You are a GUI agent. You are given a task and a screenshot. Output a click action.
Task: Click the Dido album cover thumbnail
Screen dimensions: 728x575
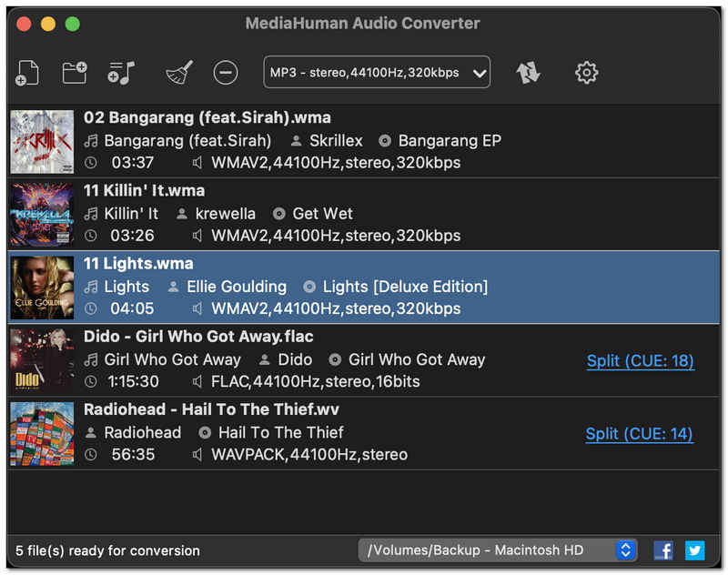42,360
